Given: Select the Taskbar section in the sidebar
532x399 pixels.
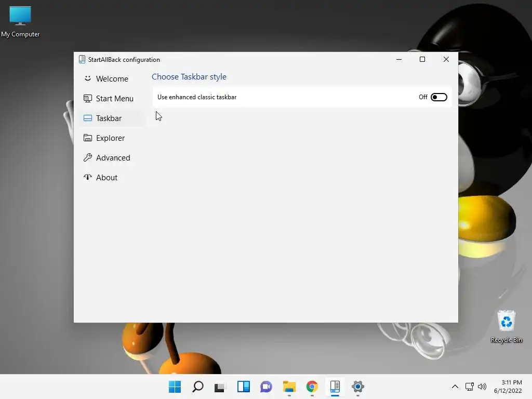Looking at the screenshot, I should [112, 118].
